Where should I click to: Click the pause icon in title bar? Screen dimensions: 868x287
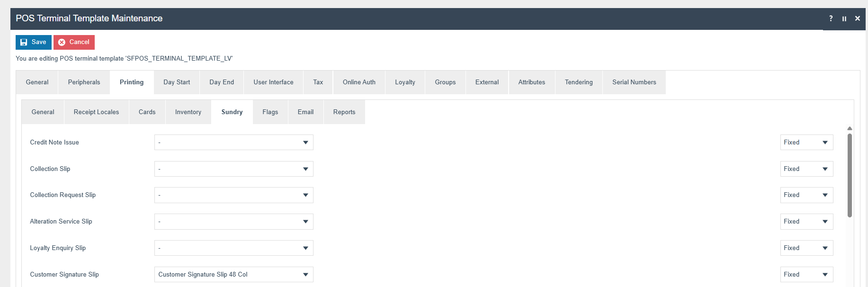tap(844, 18)
